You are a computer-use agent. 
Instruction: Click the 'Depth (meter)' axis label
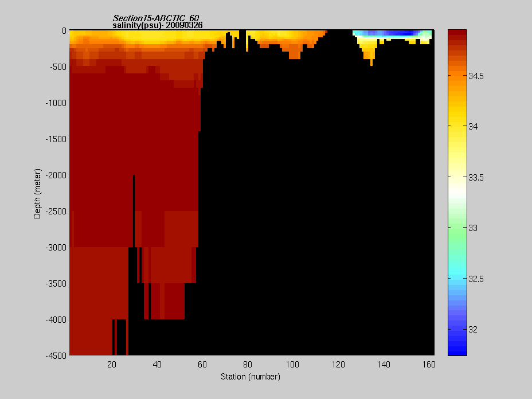[x=37, y=193]
